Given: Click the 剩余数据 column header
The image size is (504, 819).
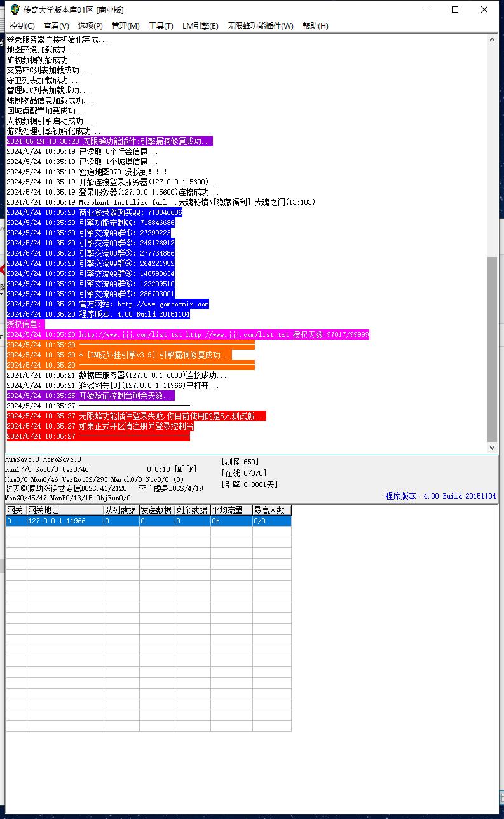Looking at the screenshot, I should point(193,510).
